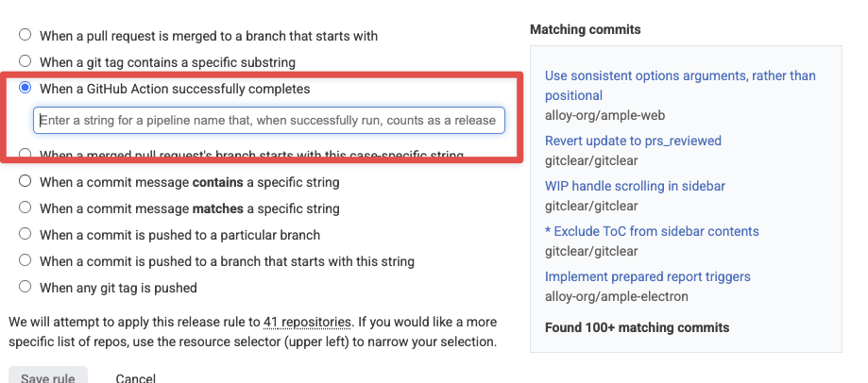Open 'Implement prepared report triggers' commit
Screen dimensions: 868x383
(647, 276)
